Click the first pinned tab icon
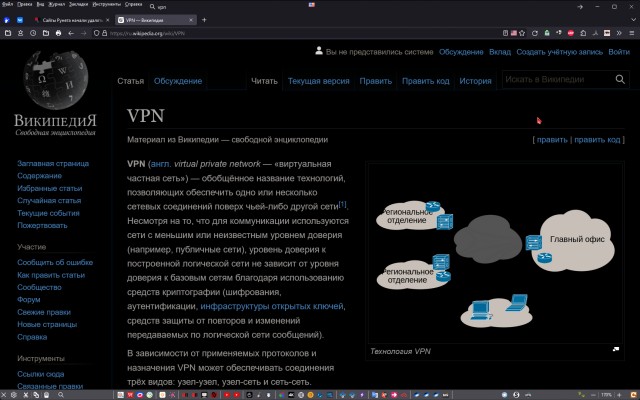640x400 pixels. (7, 20)
